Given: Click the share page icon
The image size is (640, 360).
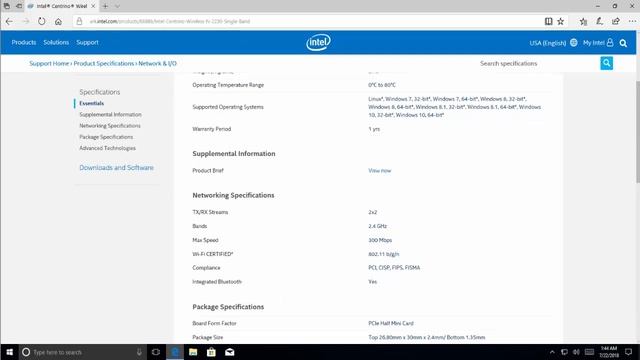Looking at the screenshot, I should point(616,21).
